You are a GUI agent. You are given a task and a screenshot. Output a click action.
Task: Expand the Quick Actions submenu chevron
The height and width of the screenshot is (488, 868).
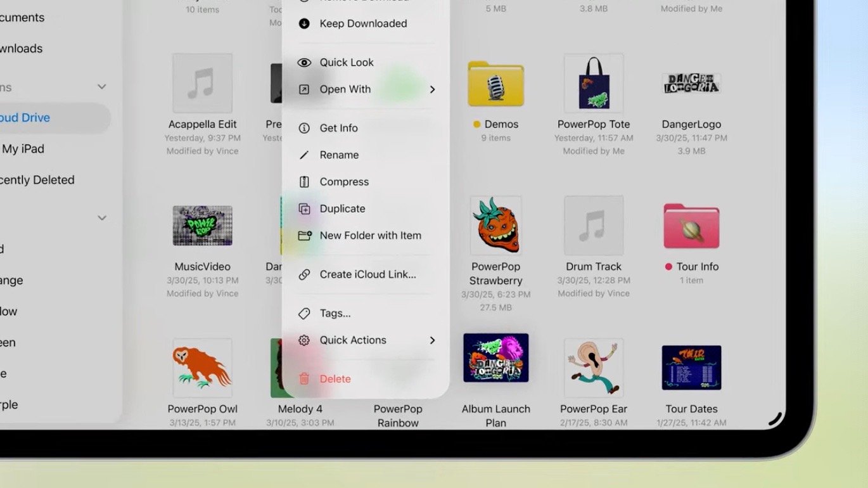[x=433, y=340]
